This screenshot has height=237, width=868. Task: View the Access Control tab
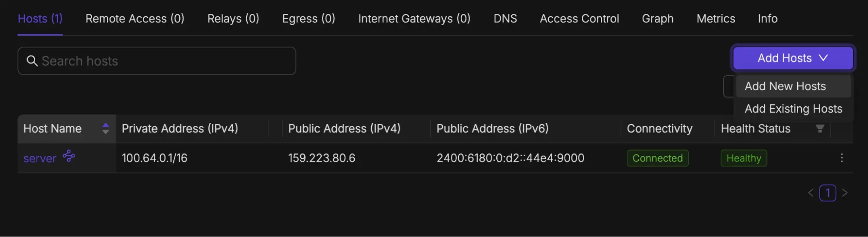(579, 19)
